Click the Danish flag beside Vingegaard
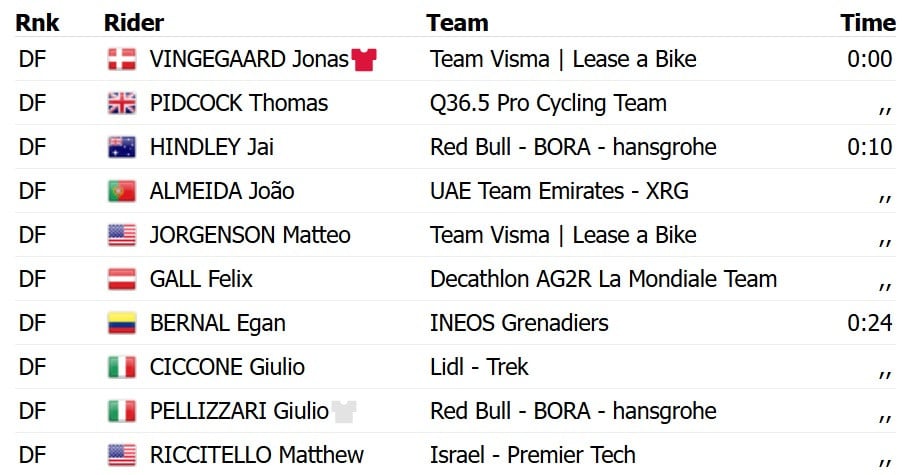Viewport: 902px width, 475px height. point(122,59)
